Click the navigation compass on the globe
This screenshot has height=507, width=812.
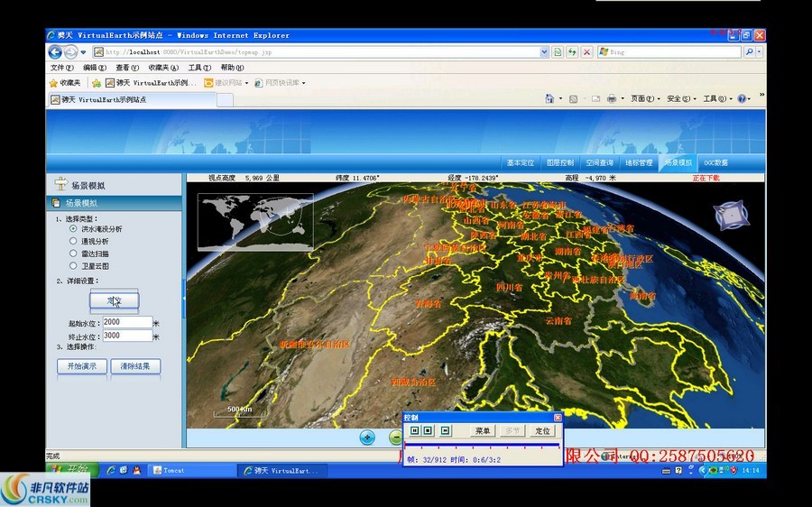click(x=731, y=215)
